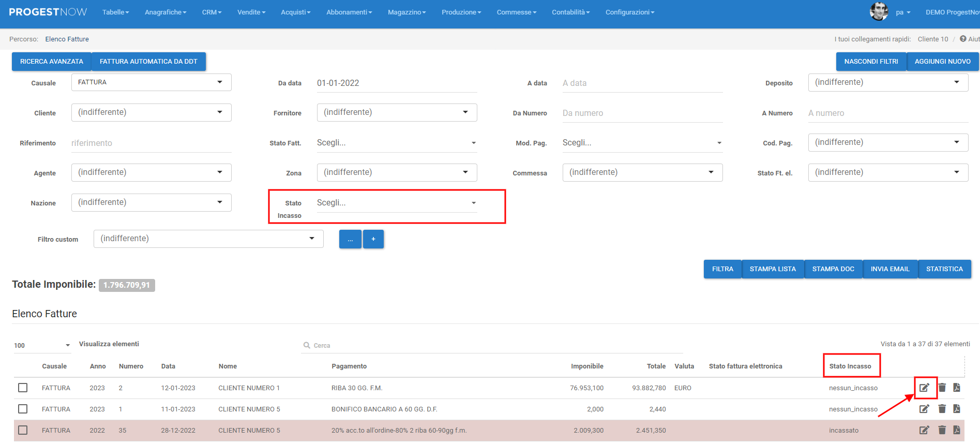Click the FILTRA button
This screenshot has width=980, height=443.
coord(722,269)
